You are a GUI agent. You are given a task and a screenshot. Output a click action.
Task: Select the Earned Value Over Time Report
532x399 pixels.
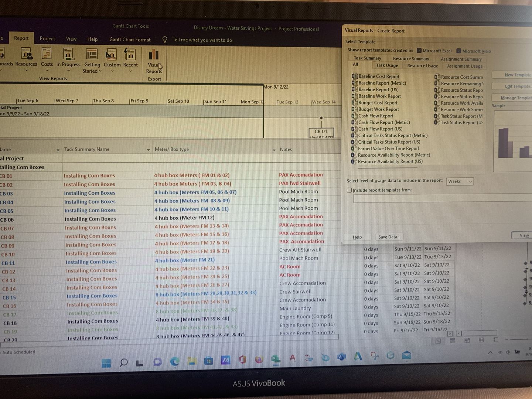point(385,149)
